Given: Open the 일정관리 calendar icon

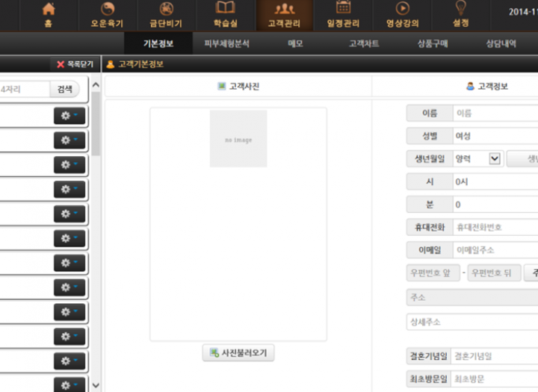Looking at the screenshot, I should 343,10.
